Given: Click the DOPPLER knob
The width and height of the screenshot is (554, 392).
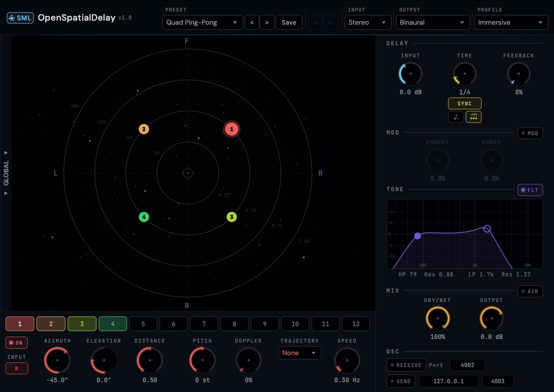Looking at the screenshot, I should tap(249, 360).
